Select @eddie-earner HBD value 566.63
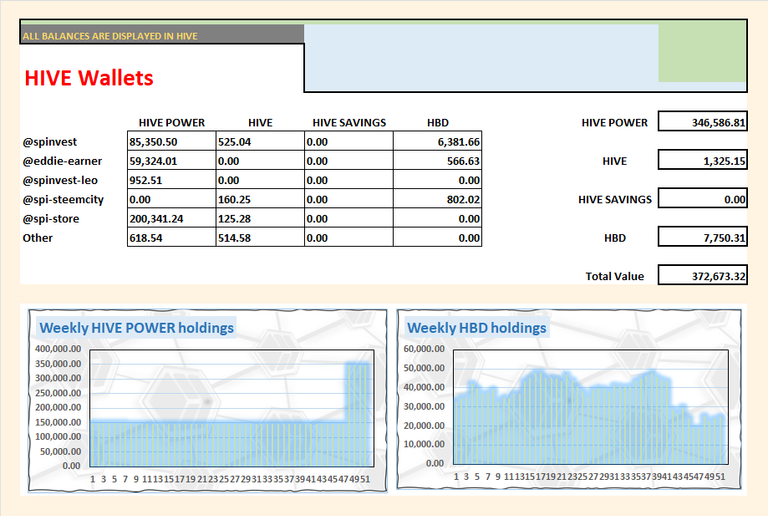The image size is (768, 516). click(x=437, y=161)
